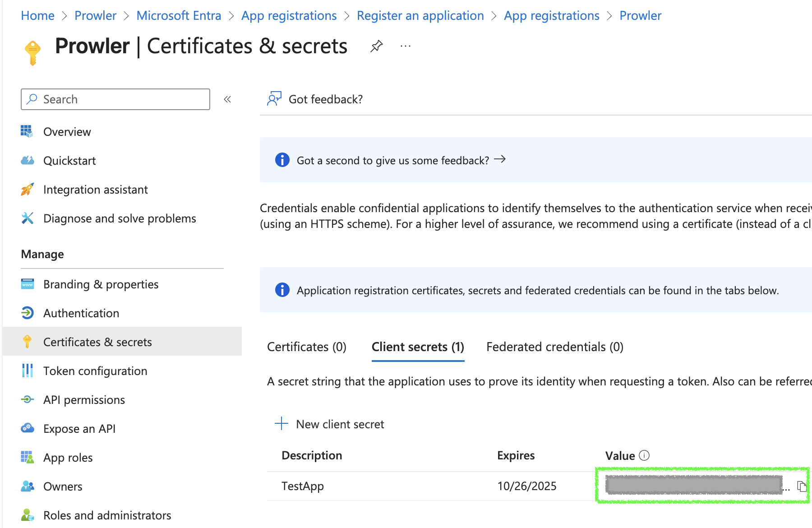Open the Federated credentials (0) tab

click(x=555, y=347)
